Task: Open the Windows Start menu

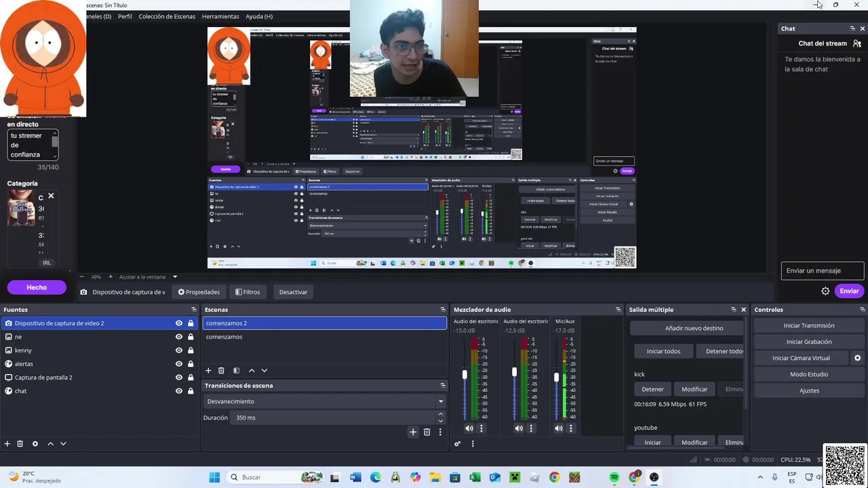Action: (214, 477)
